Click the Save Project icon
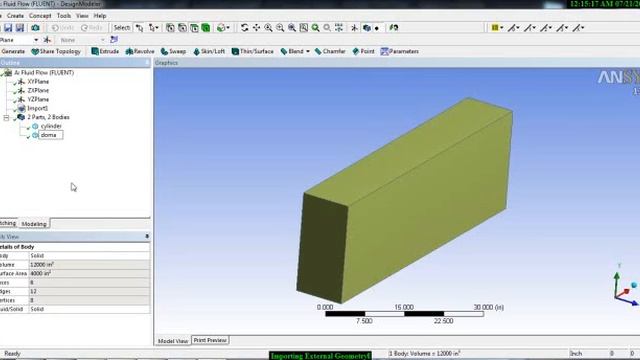This screenshot has height=360, width=640. [8, 28]
